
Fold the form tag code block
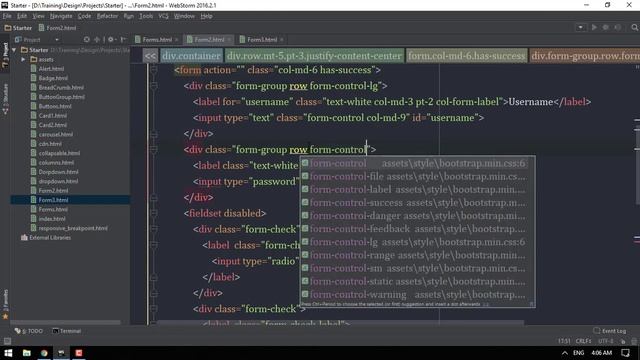coord(154,70)
